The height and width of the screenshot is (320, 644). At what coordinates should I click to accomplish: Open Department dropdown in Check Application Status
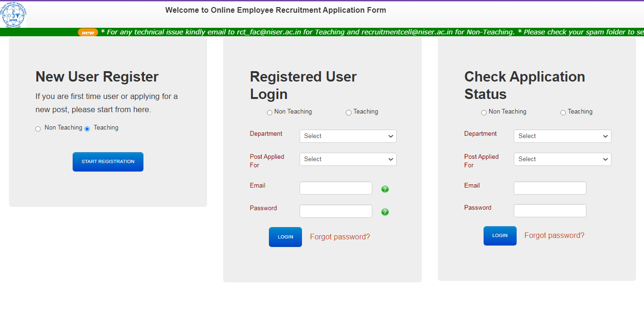click(562, 136)
